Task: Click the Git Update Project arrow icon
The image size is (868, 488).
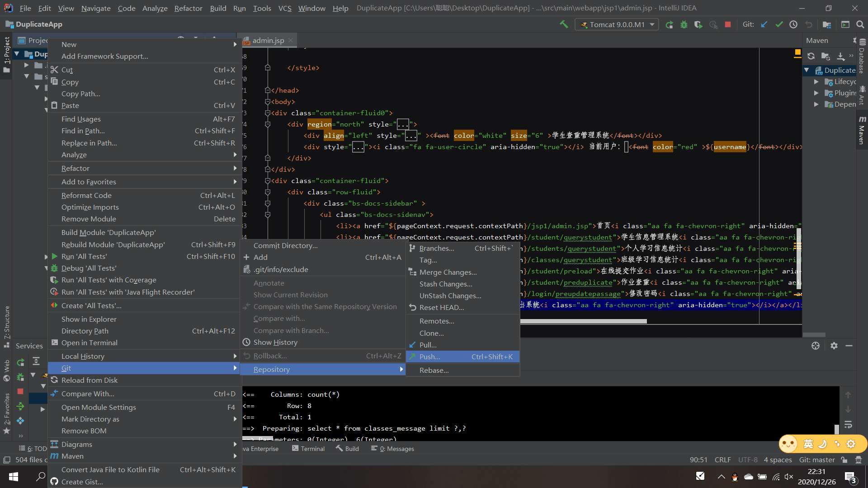Action: (x=764, y=24)
